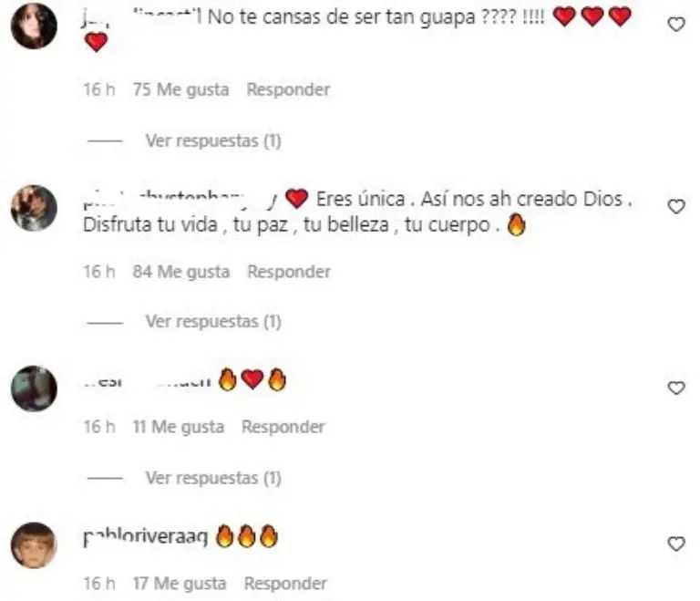View the 17 Me gusta likes list
This screenshot has height=601, width=700.
tap(180, 583)
